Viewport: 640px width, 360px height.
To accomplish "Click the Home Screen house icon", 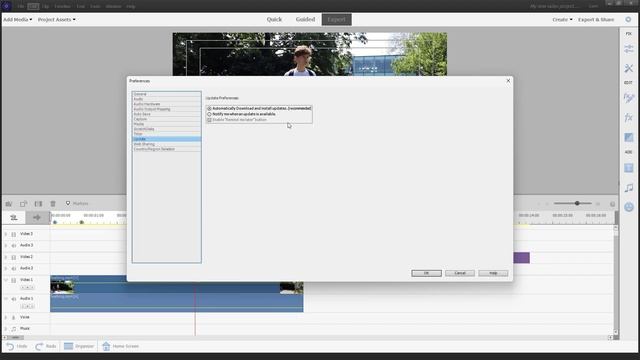I will pyautogui.click(x=106, y=346).
